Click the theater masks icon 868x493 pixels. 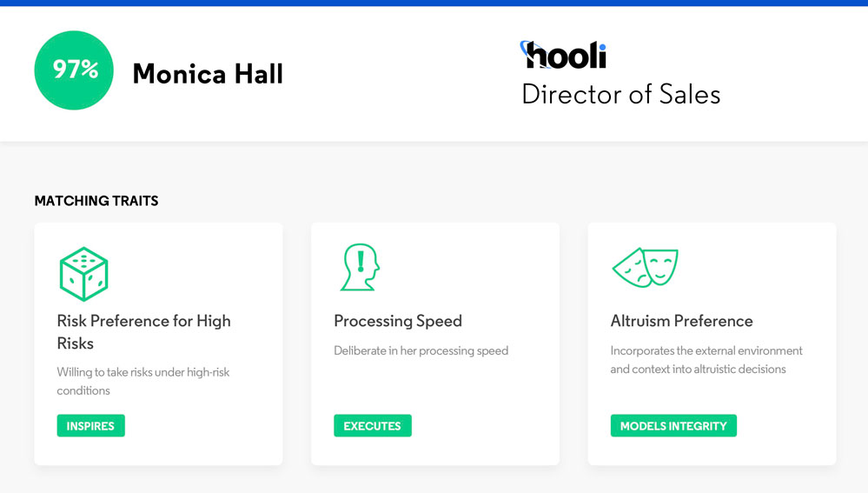pos(646,267)
